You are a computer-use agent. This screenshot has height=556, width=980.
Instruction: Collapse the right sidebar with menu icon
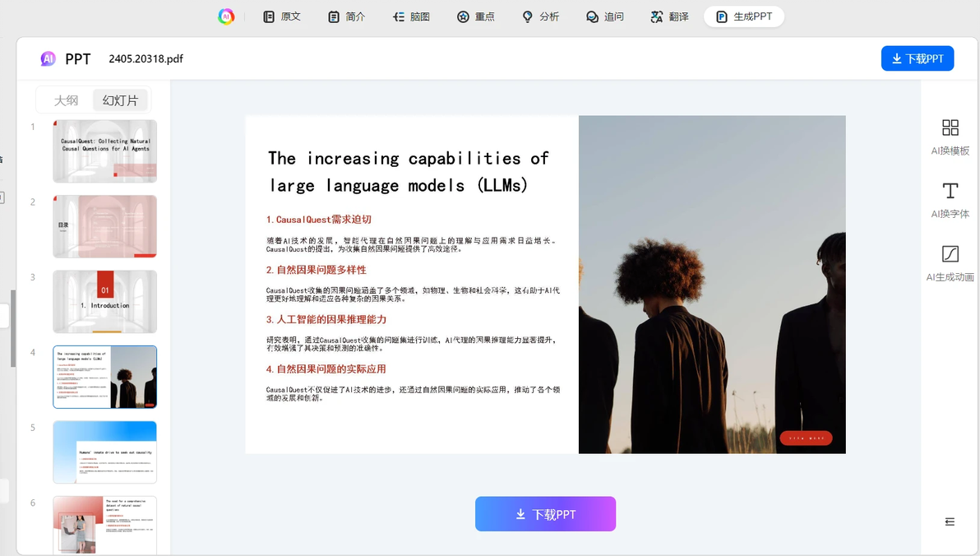pos(950,521)
